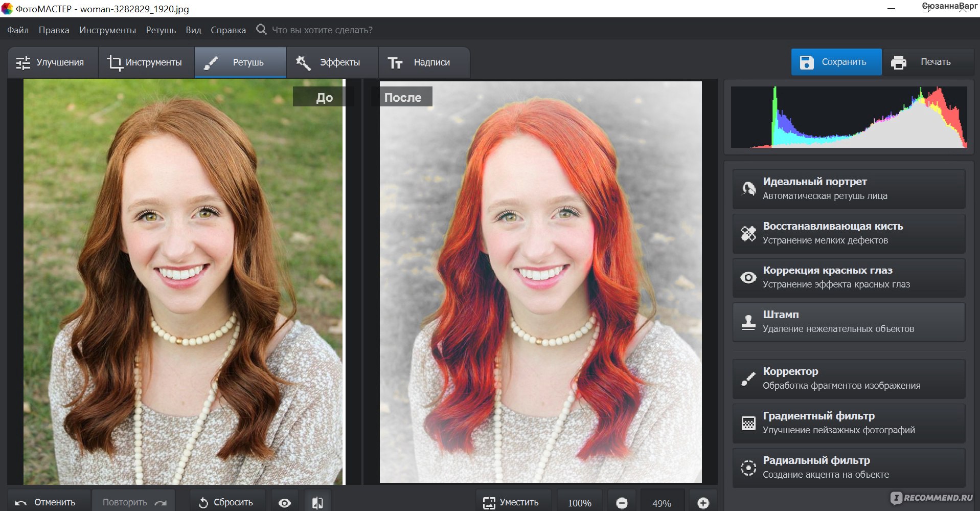Click the printer icon
The height and width of the screenshot is (511, 980).
(899, 62)
